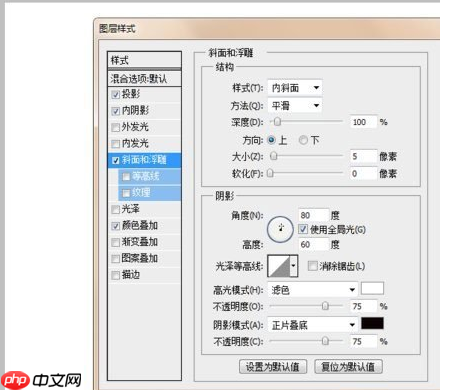Open the 光泽 satin settings label
This screenshot has height=390, width=471.
(131, 209)
